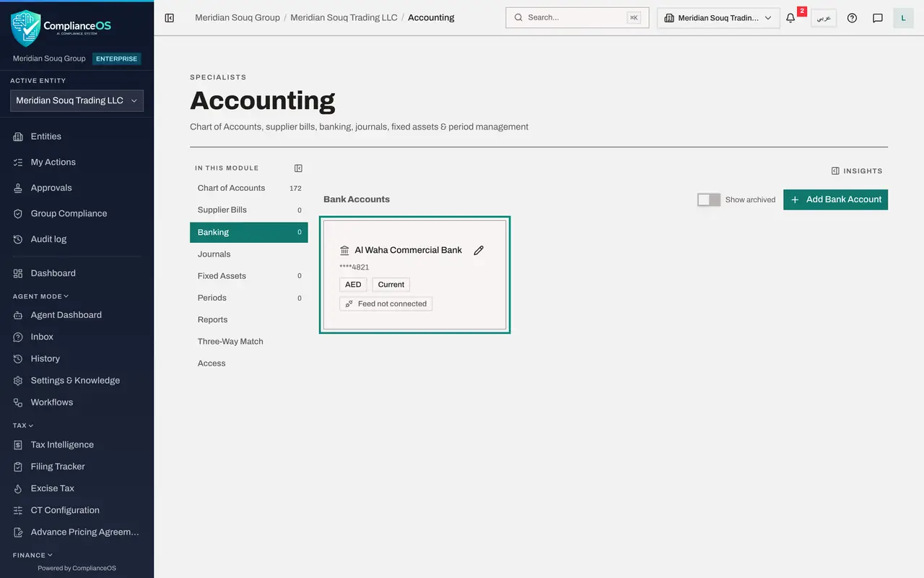Switch language to Arabic
This screenshot has width=924, height=578.
824,18
